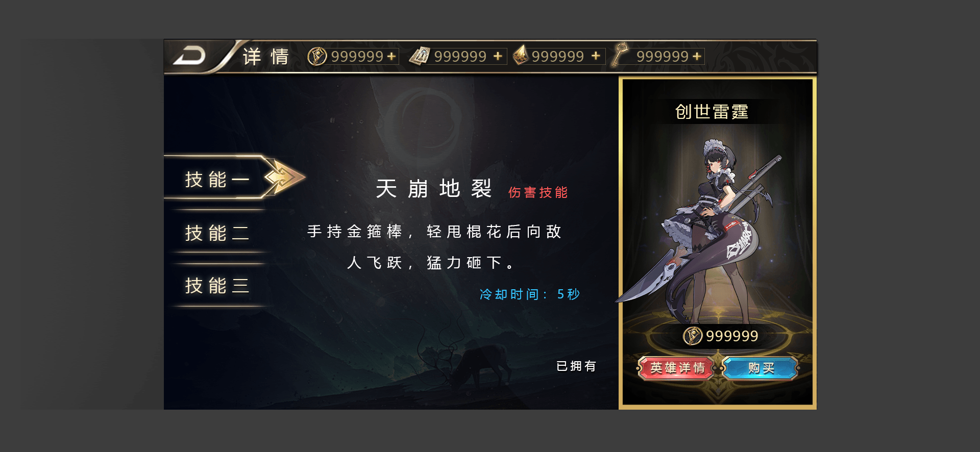Add more crystals with the plus button
This screenshot has width=980, height=452.
[596, 56]
